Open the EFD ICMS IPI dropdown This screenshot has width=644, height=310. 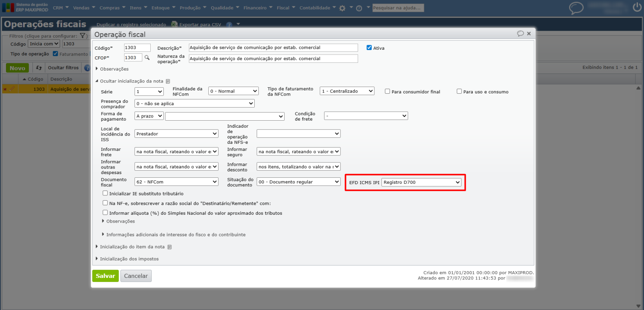pyautogui.click(x=421, y=182)
